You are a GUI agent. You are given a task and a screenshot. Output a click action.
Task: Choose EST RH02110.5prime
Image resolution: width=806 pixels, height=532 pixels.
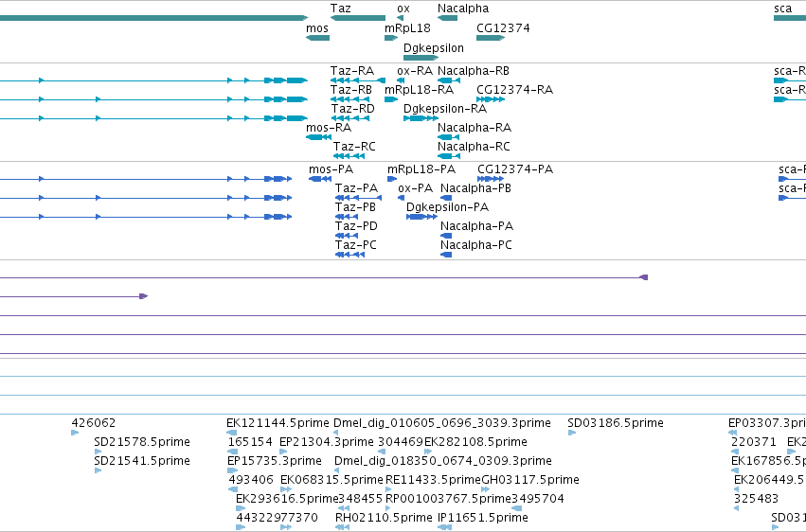point(384,518)
